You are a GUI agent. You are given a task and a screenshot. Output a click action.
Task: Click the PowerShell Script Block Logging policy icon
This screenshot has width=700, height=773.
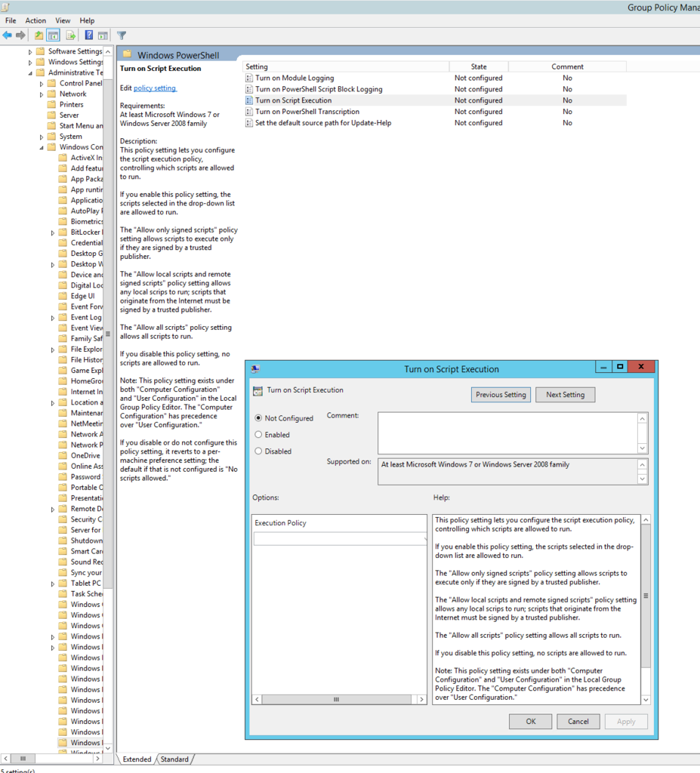(x=249, y=89)
